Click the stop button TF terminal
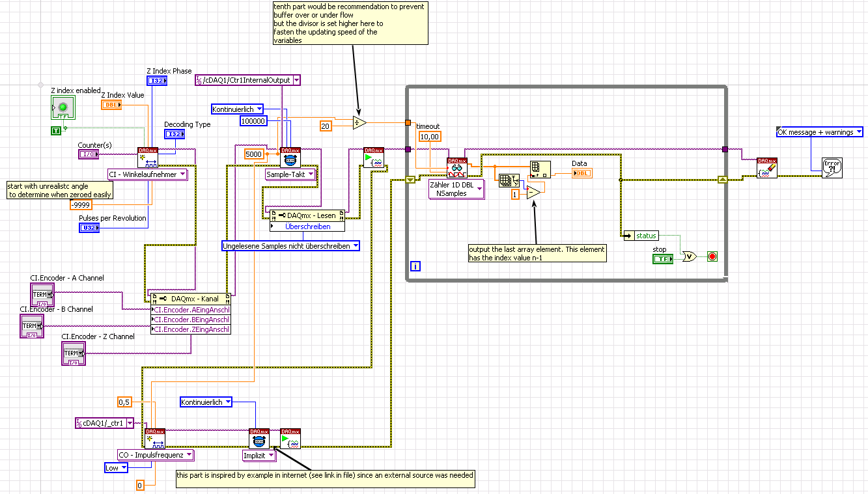868x494 pixels. pyautogui.click(x=663, y=259)
